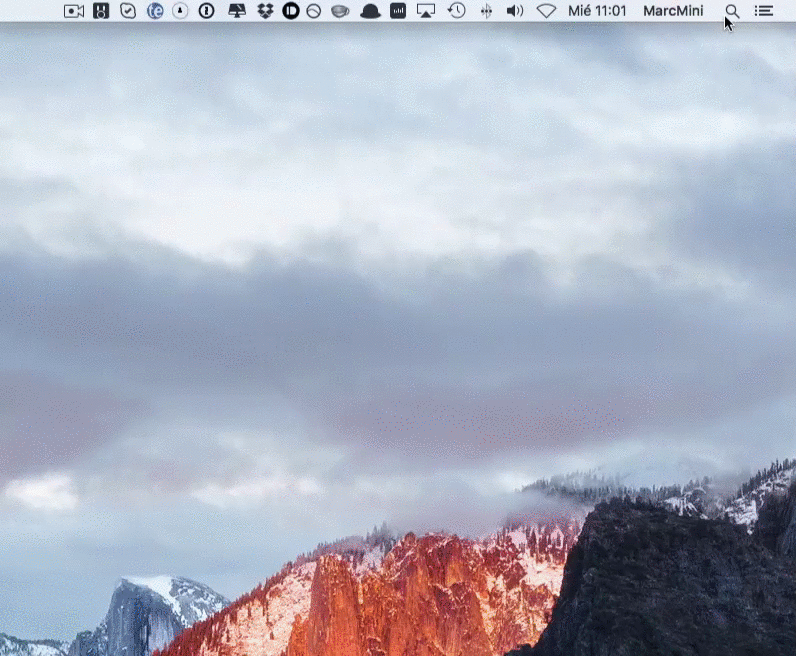This screenshot has height=656, width=796.
Task: Click the floppy disk menu bar icon
Action: [x=101, y=11]
